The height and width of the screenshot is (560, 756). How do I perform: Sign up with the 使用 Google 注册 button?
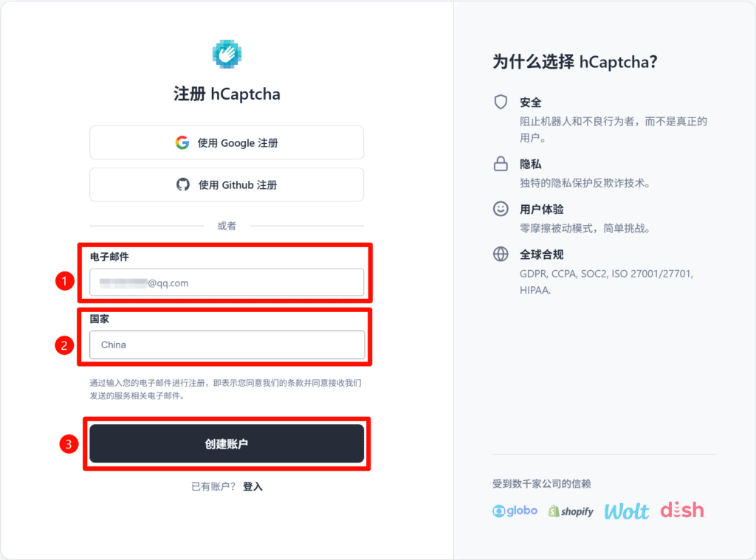click(x=227, y=142)
